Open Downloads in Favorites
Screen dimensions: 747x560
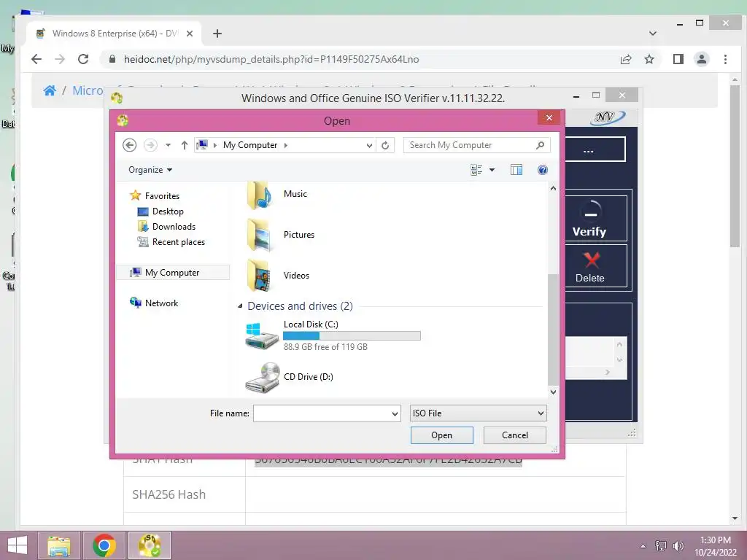pos(174,227)
